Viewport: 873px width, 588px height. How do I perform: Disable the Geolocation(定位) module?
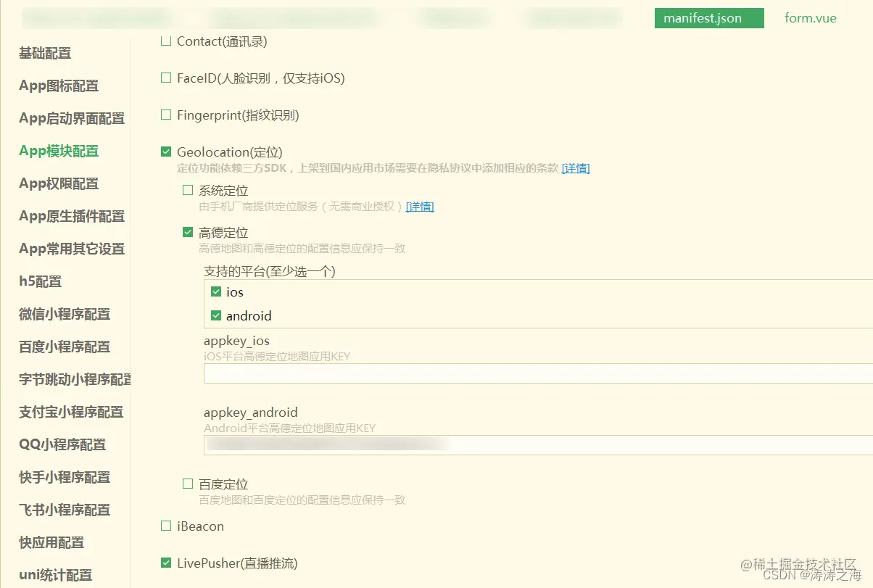[x=165, y=152]
